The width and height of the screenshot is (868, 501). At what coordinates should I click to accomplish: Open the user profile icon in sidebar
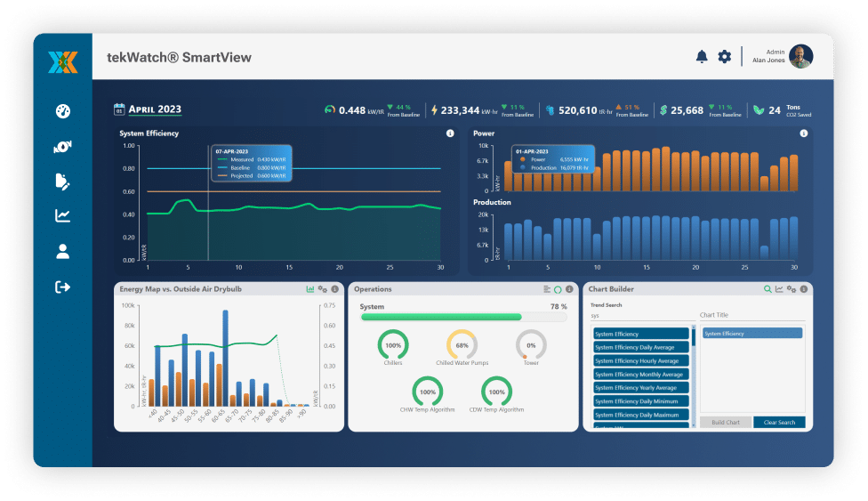(x=62, y=252)
